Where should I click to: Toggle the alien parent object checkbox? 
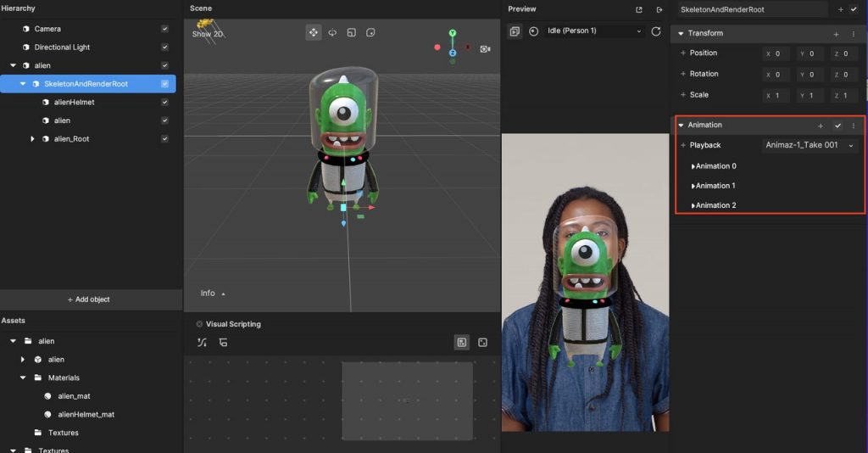point(165,65)
